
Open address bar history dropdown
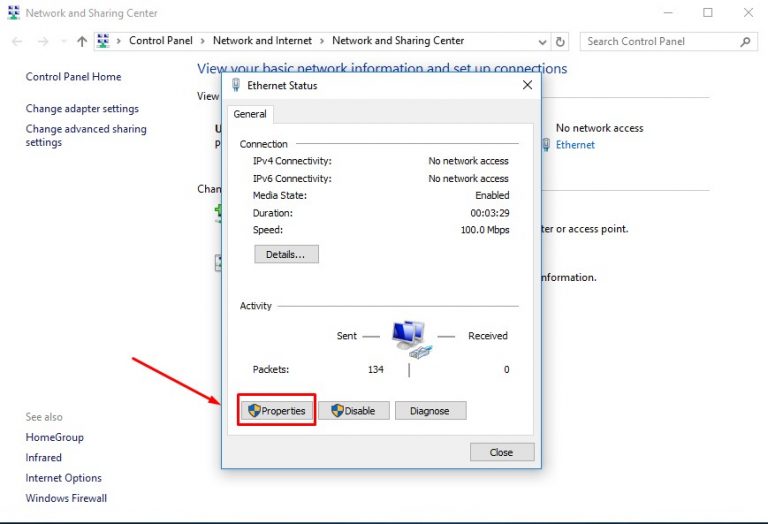(542, 42)
